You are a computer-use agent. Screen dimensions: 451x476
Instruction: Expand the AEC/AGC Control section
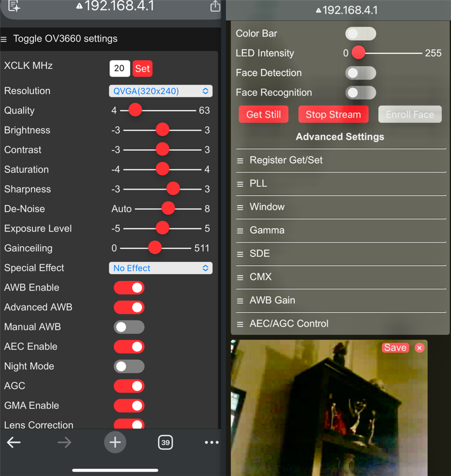(289, 324)
